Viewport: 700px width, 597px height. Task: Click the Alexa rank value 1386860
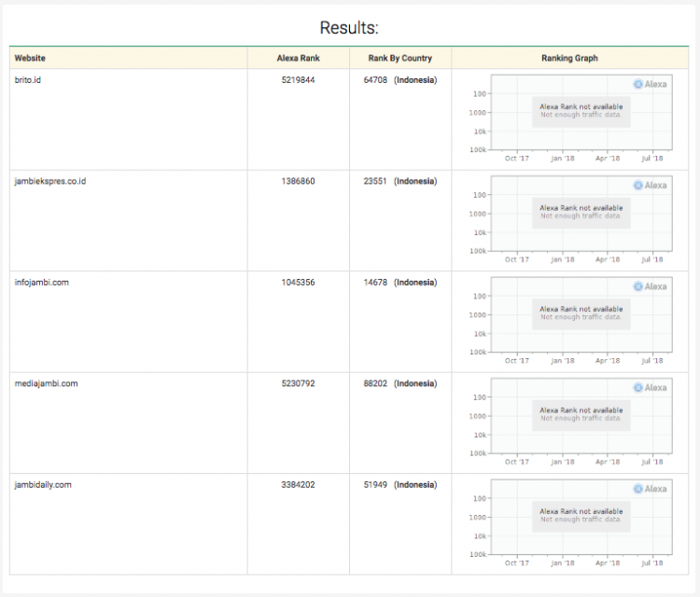click(x=298, y=181)
